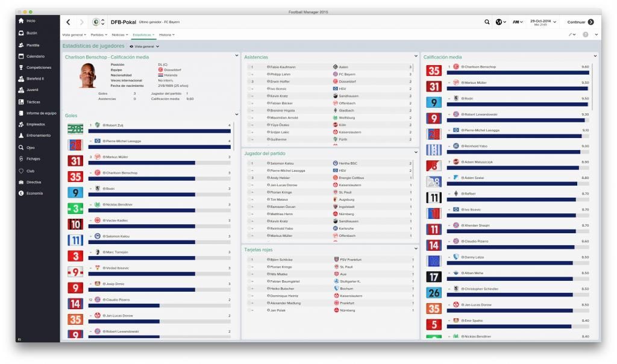This screenshot has width=617, height=364.
Task: Go back with the left arrow
Action: click(69, 22)
